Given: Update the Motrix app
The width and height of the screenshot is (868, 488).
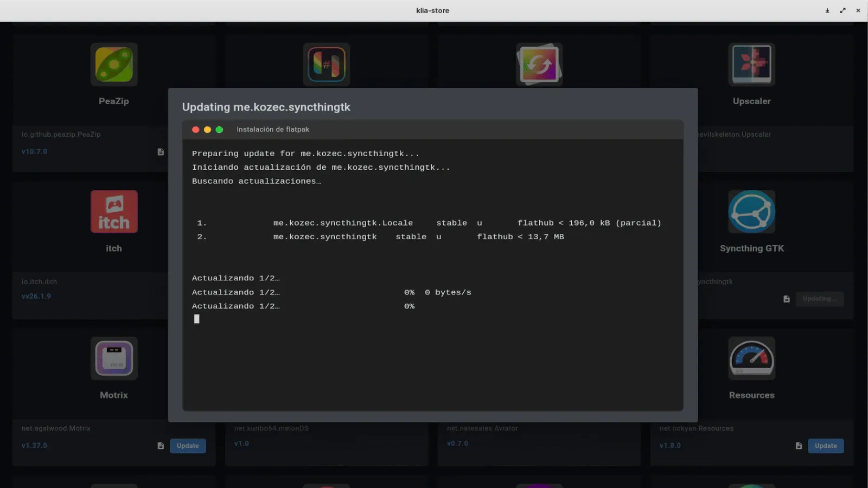Looking at the screenshot, I should (188, 446).
